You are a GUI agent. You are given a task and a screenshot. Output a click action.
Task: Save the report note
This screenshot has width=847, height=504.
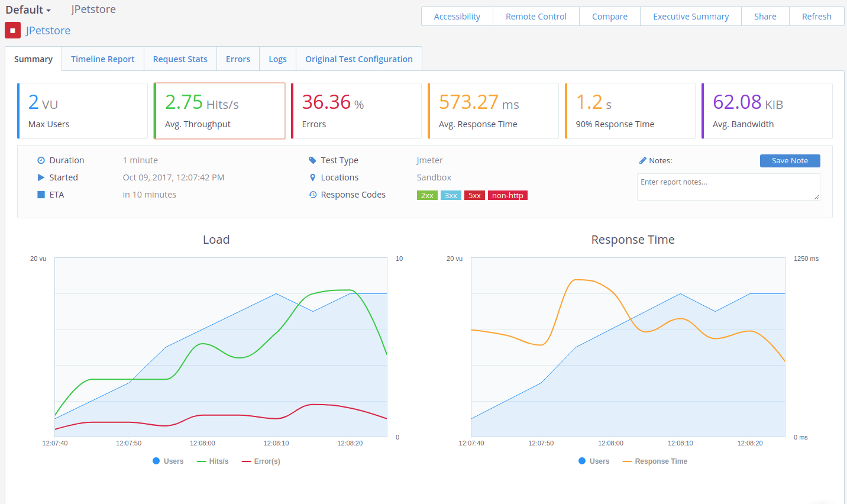pos(790,161)
